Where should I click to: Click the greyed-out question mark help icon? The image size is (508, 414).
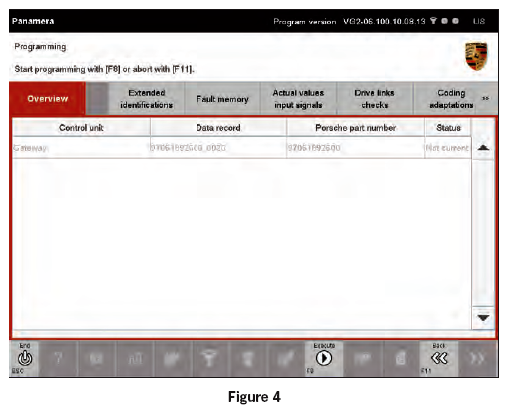point(58,359)
